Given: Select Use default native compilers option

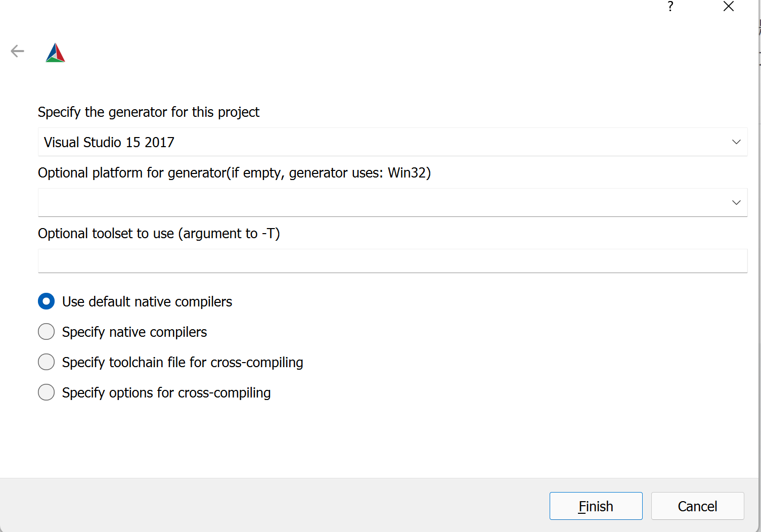Looking at the screenshot, I should 47,301.
